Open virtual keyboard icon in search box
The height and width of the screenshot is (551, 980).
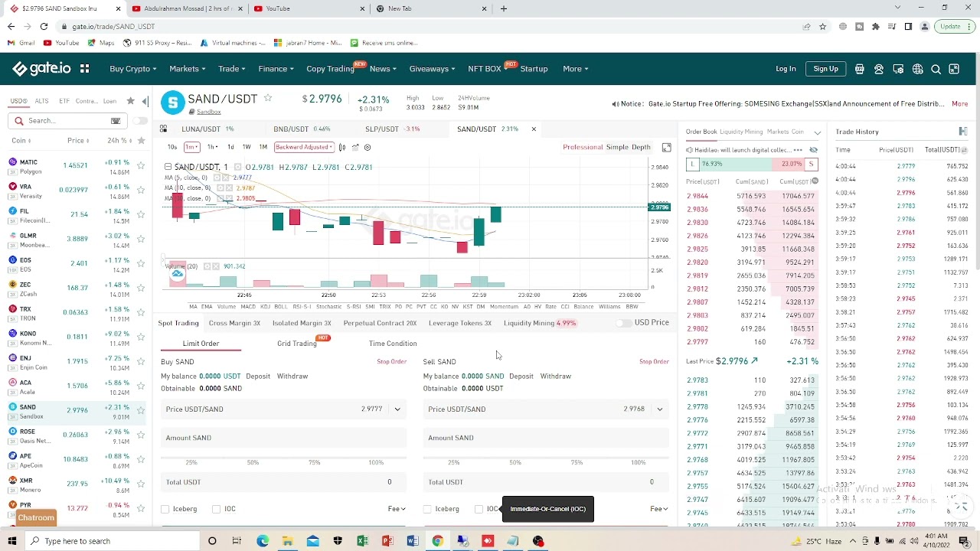tap(116, 121)
